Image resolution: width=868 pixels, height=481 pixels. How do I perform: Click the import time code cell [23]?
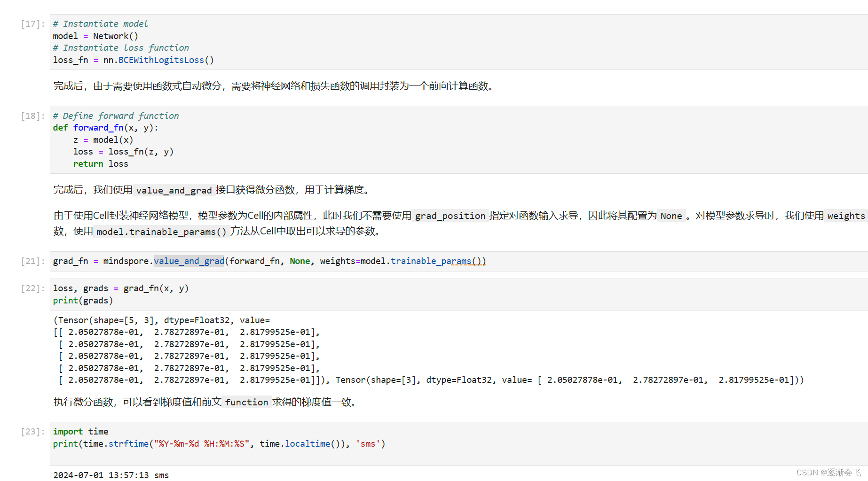[x=458, y=443]
